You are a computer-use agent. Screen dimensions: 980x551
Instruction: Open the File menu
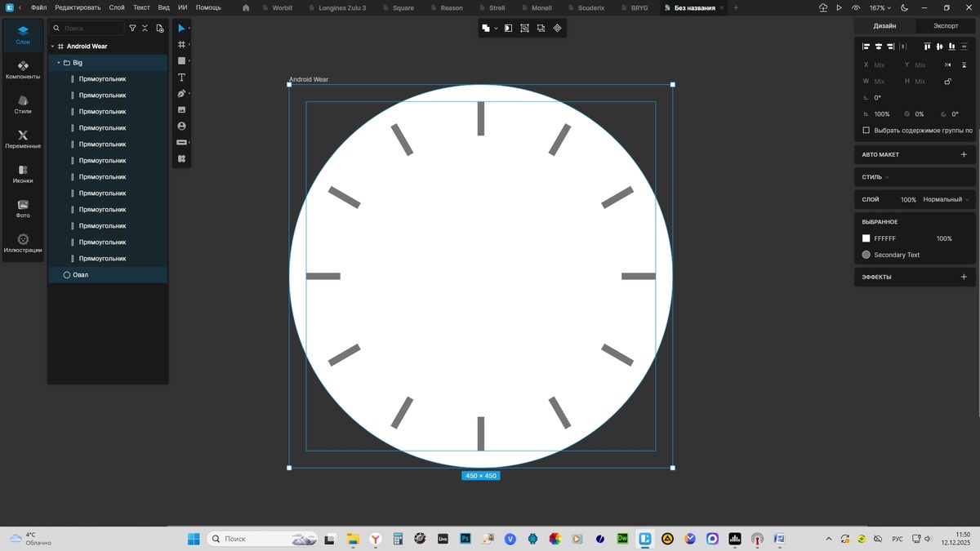pyautogui.click(x=38, y=7)
